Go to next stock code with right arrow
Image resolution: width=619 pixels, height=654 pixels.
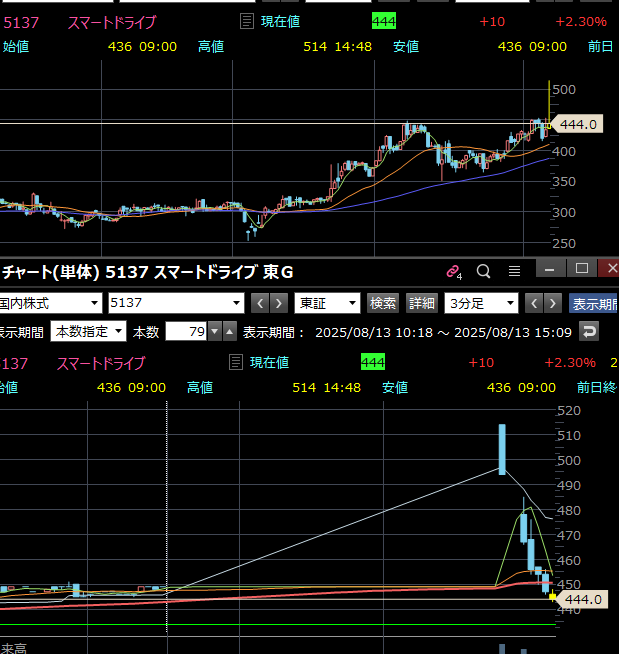click(x=279, y=303)
